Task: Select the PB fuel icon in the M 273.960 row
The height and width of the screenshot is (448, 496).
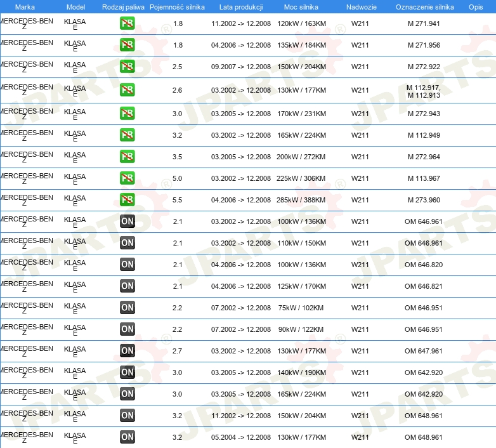Action: (x=127, y=200)
